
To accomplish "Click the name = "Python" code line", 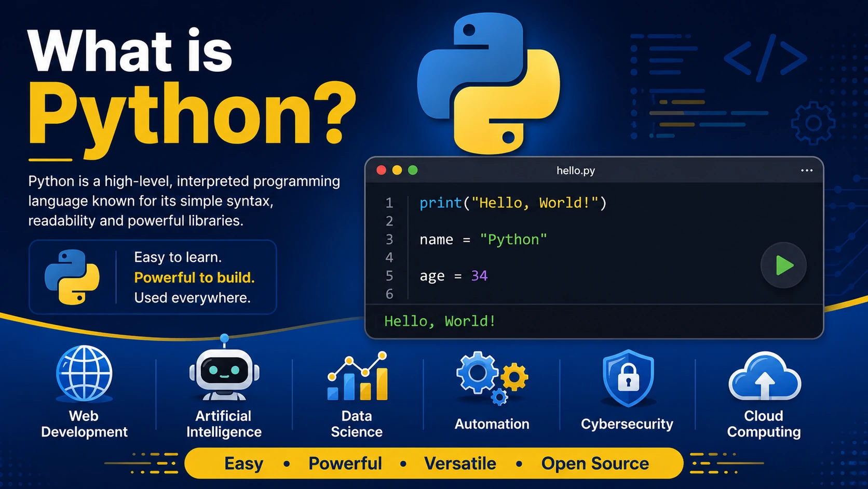I will pyautogui.click(x=483, y=240).
